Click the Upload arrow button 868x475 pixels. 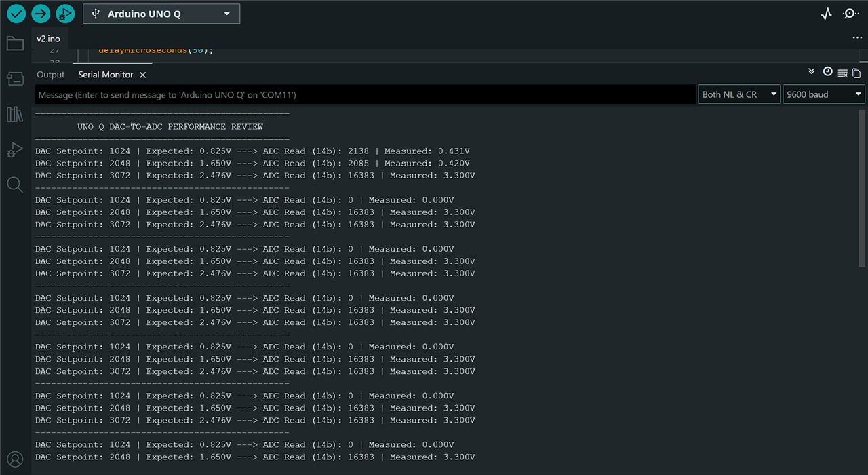[41, 14]
